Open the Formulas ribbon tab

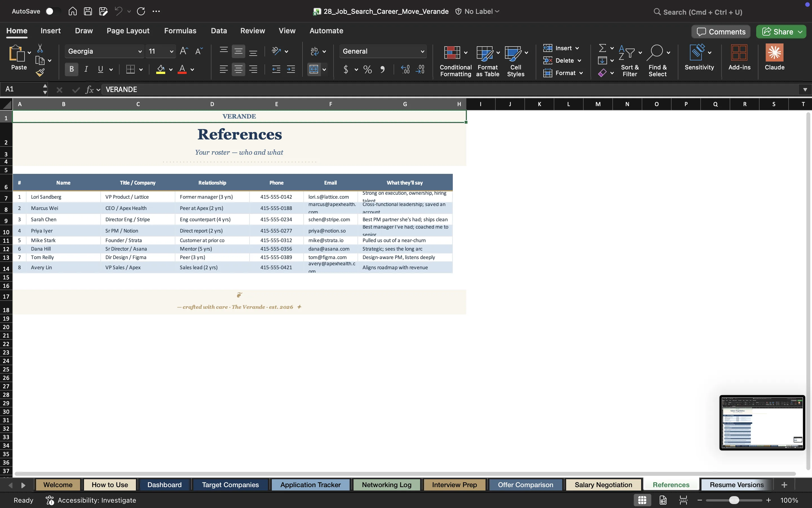180,31
